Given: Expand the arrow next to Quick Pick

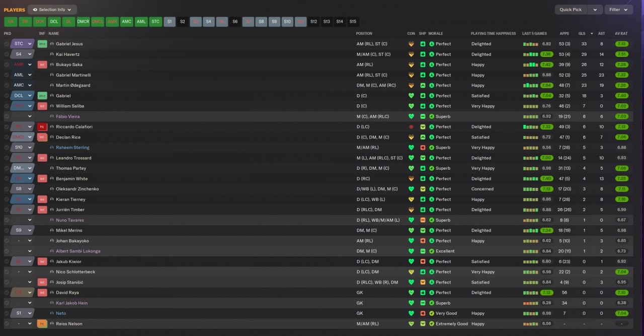Looking at the screenshot, I should tap(595, 10).
